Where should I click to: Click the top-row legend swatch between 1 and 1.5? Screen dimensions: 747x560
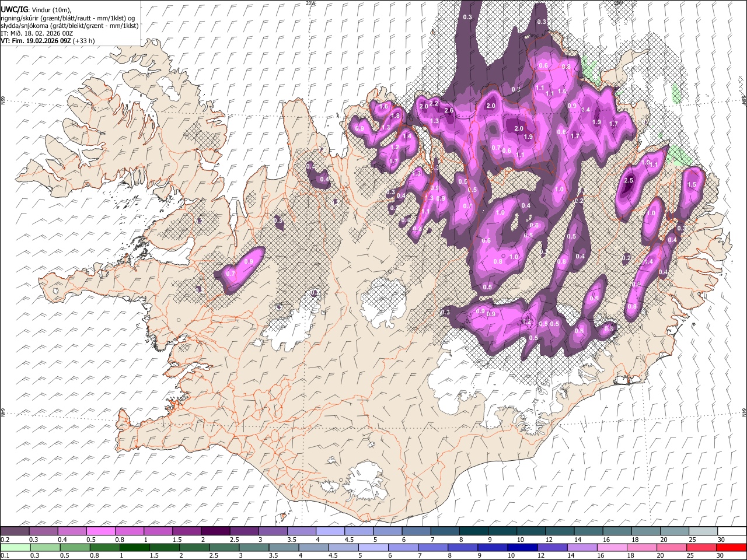pos(158,531)
